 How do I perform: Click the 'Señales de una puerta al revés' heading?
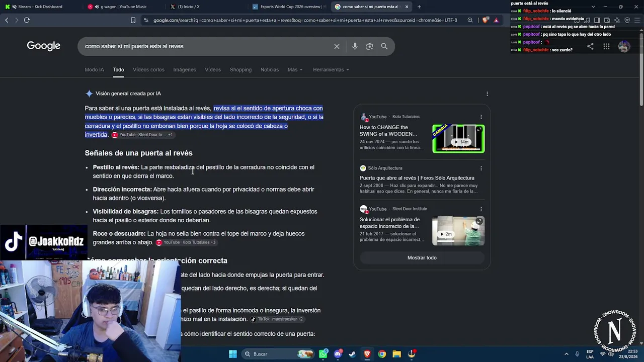[x=138, y=153]
